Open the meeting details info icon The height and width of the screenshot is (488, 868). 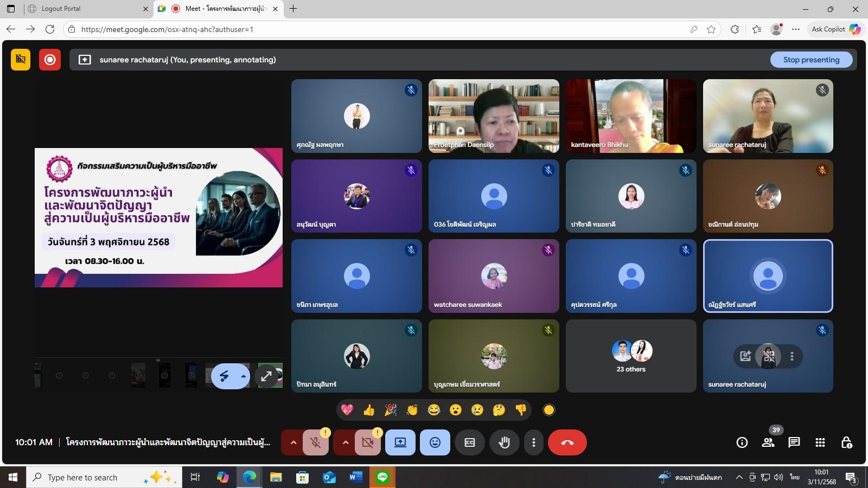[x=742, y=442]
